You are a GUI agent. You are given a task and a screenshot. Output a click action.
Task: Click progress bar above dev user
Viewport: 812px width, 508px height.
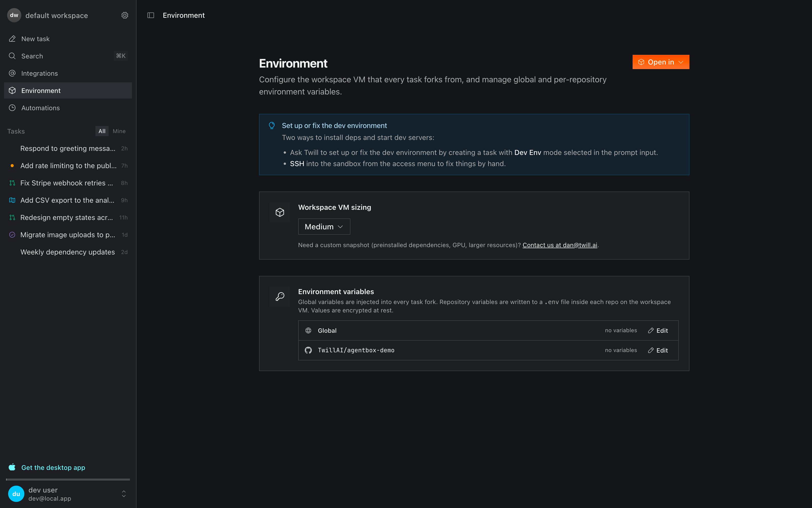pyautogui.click(x=68, y=480)
